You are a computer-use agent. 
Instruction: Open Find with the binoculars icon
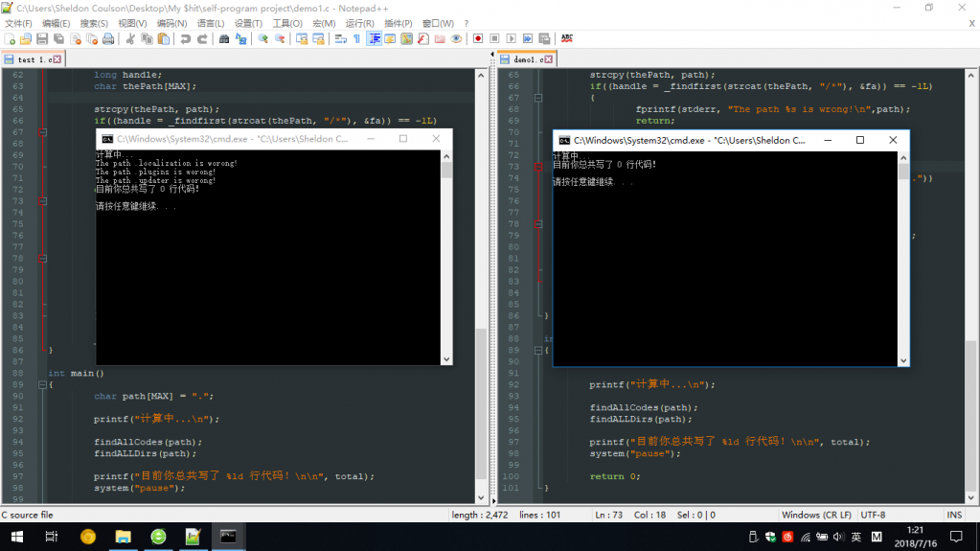(224, 38)
